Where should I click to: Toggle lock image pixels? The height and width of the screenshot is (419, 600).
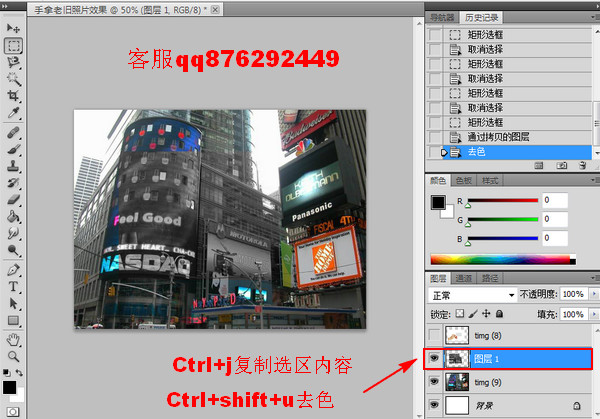click(x=473, y=314)
